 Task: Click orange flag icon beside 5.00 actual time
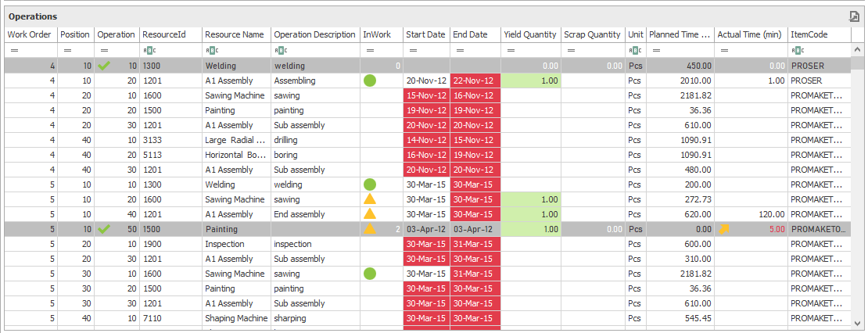(724, 229)
